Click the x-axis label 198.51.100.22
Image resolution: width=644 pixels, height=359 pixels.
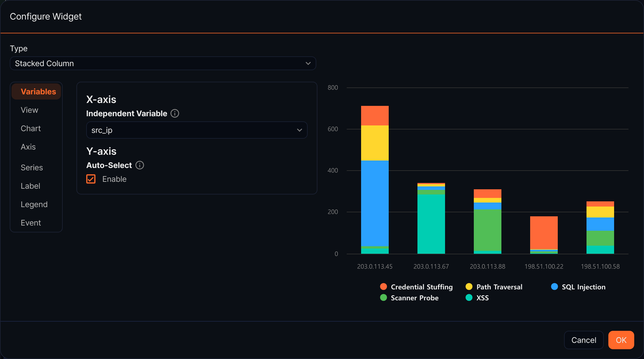coord(544,266)
